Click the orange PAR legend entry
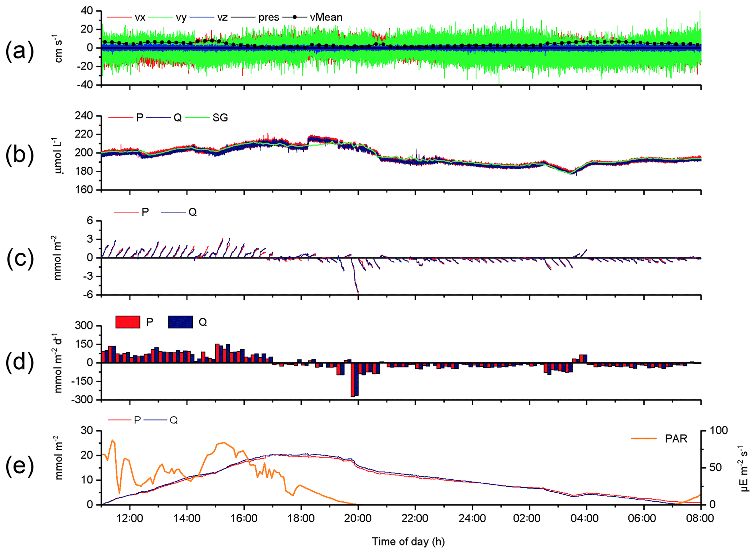Image resolution: width=756 pixels, height=554 pixels. [x=676, y=438]
